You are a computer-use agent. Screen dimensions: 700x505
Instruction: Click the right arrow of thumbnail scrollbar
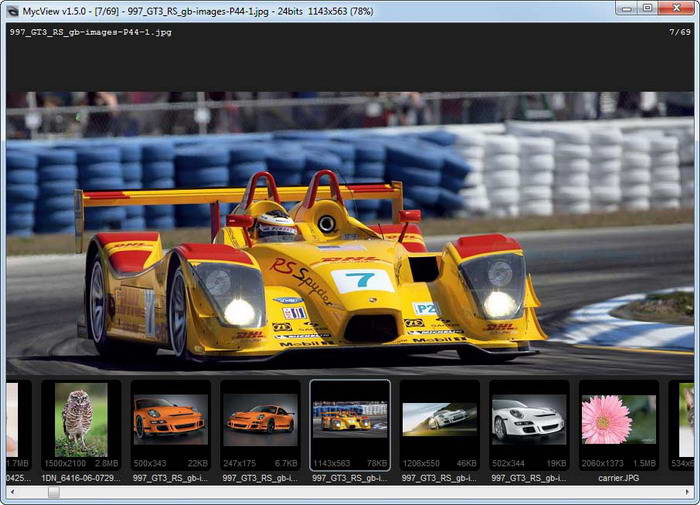[688, 492]
